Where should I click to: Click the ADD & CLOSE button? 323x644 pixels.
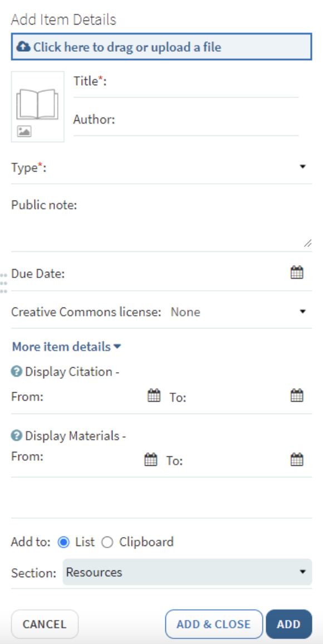(214, 624)
